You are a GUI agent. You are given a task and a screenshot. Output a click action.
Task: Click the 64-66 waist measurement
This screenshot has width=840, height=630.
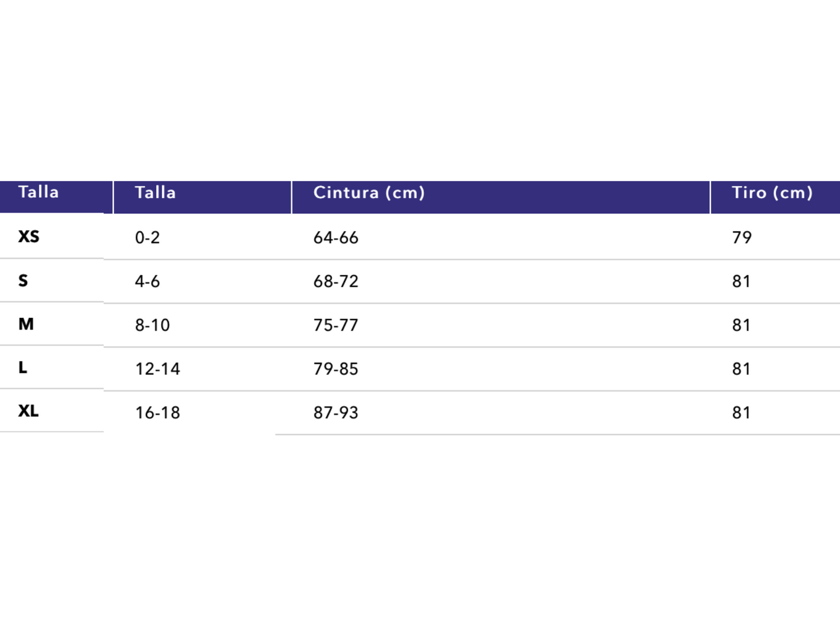[336, 238]
